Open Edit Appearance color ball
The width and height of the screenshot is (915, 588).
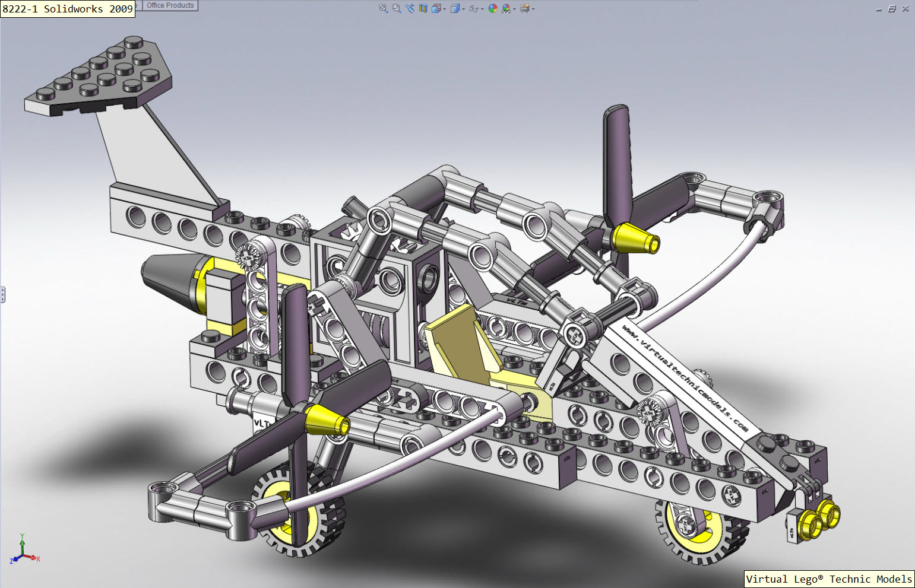(493, 8)
